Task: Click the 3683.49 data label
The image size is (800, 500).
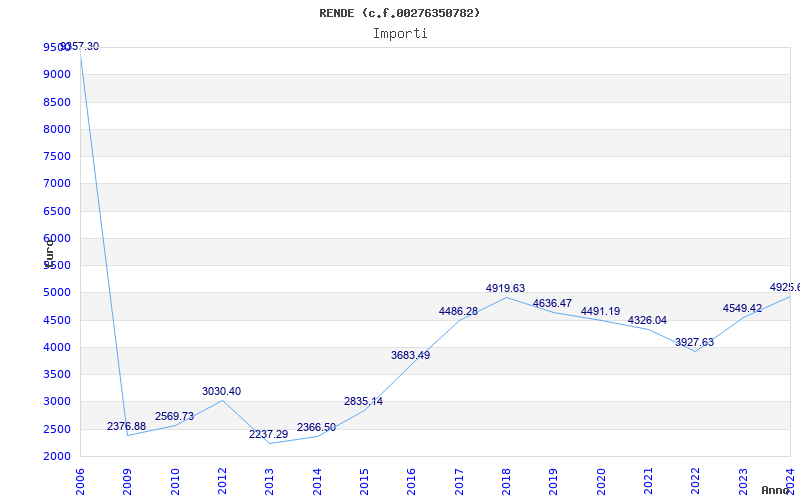Action: tap(411, 356)
